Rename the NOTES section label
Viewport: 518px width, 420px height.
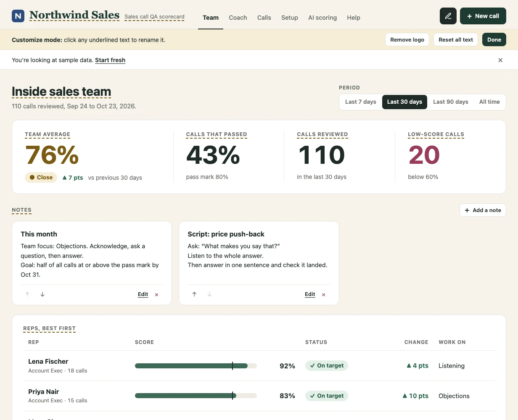(21, 210)
